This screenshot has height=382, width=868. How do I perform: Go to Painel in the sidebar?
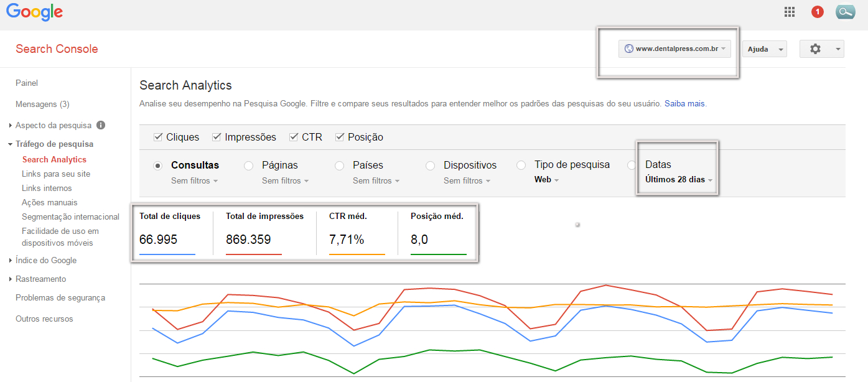point(27,83)
